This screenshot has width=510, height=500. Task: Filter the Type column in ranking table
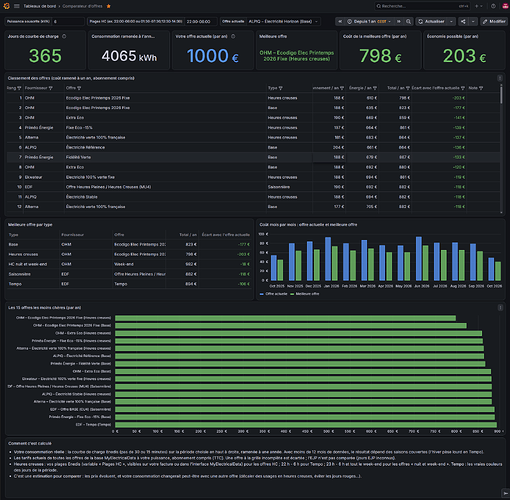281,88
